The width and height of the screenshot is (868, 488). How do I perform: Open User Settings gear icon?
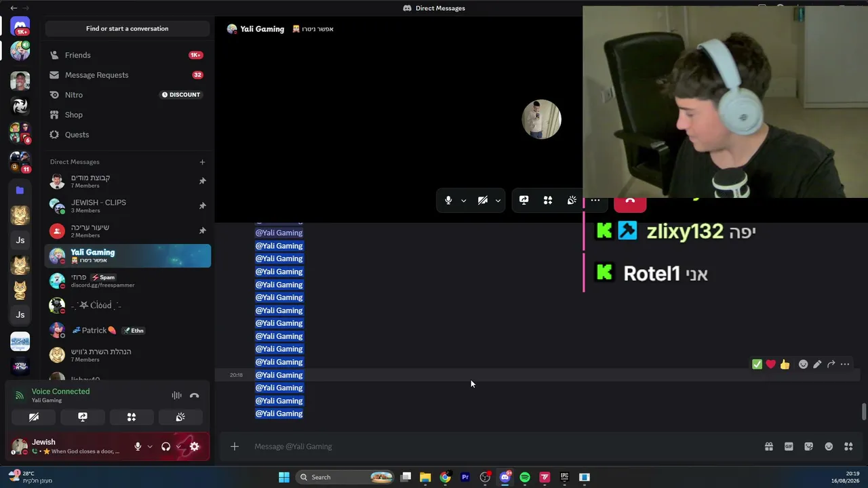pos(195,447)
